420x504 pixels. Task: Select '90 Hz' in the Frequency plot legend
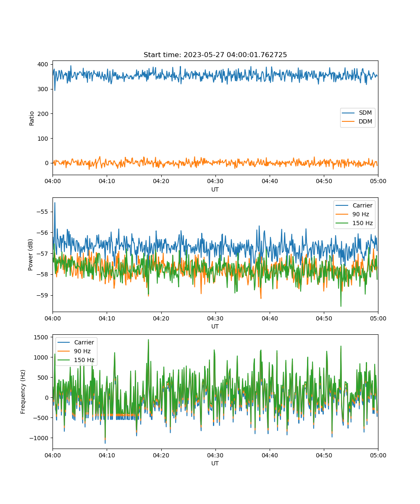[82, 351]
